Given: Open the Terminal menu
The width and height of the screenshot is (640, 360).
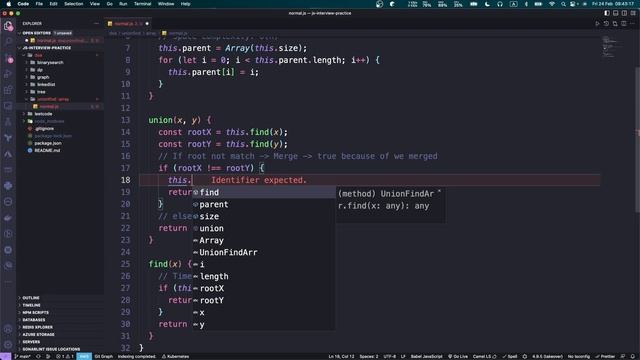Looking at the screenshot, I should (x=142, y=4).
